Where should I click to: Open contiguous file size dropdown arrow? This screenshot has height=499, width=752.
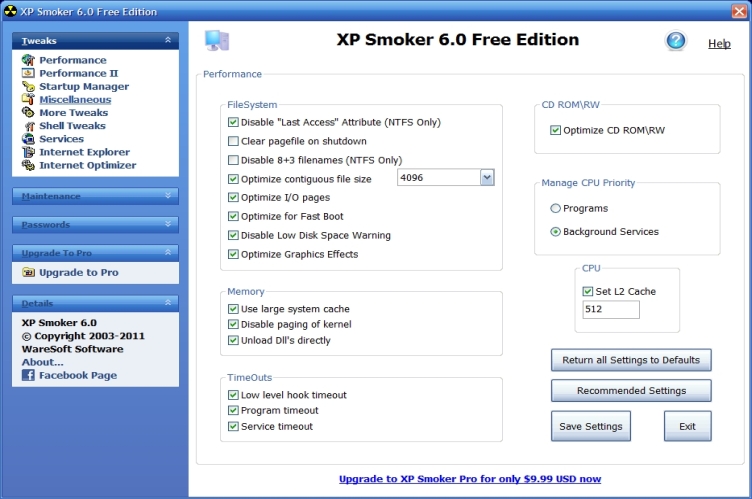(x=487, y=178)
